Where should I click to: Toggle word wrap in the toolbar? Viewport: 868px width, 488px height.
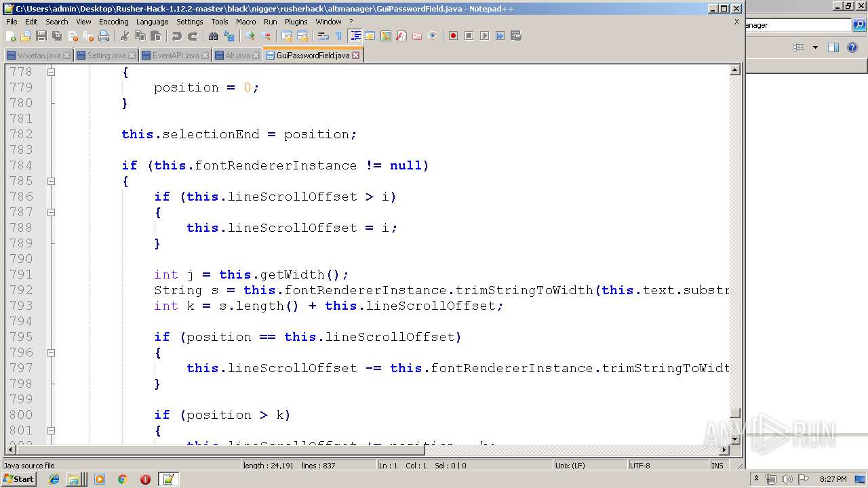[x=323, y=36]
